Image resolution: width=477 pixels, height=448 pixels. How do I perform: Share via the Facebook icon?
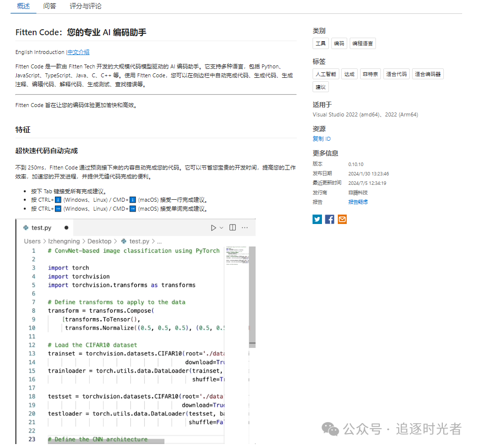[329, 219]
